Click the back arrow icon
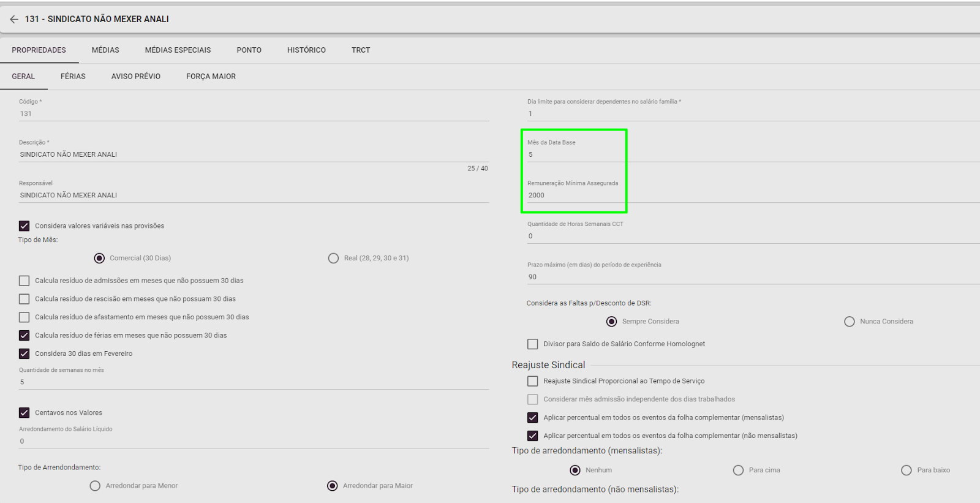Viewport: 980px width, 503px height. [14, 19]
